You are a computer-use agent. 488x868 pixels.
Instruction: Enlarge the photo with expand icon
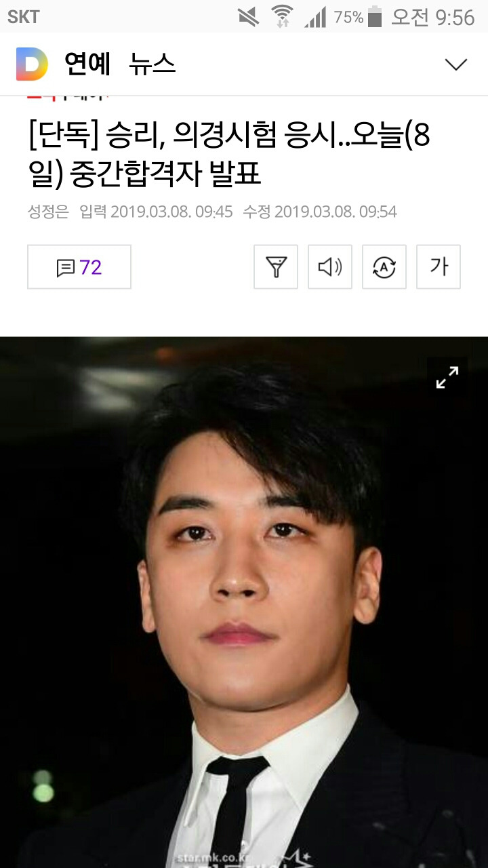447,378
